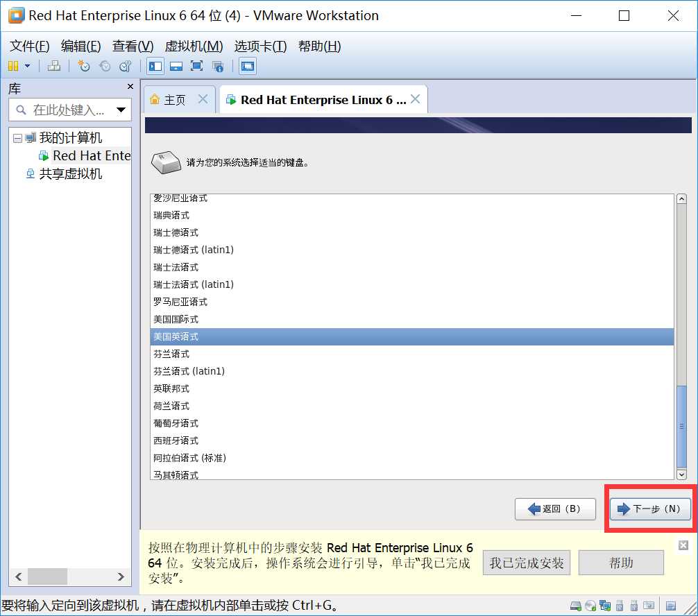
Task: Choose 瑞典语式 keyboard layout
Action: pos(411,215)
